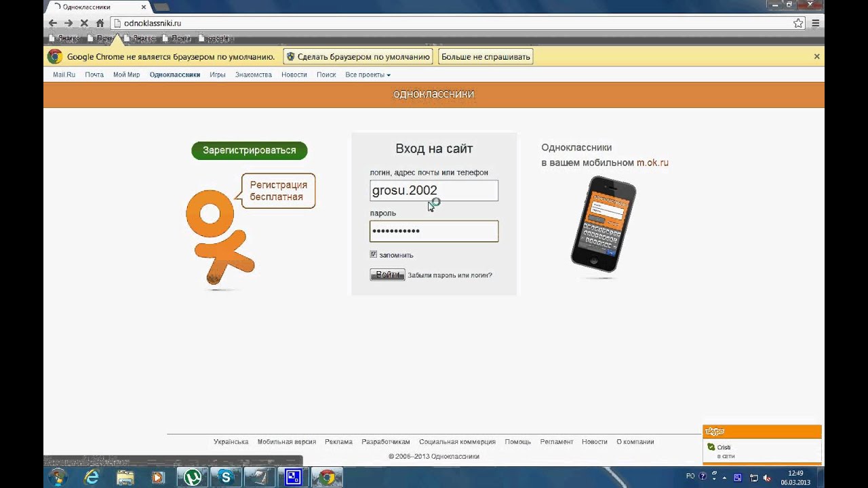Toggle the запомнить checkbox

(373, 254)
